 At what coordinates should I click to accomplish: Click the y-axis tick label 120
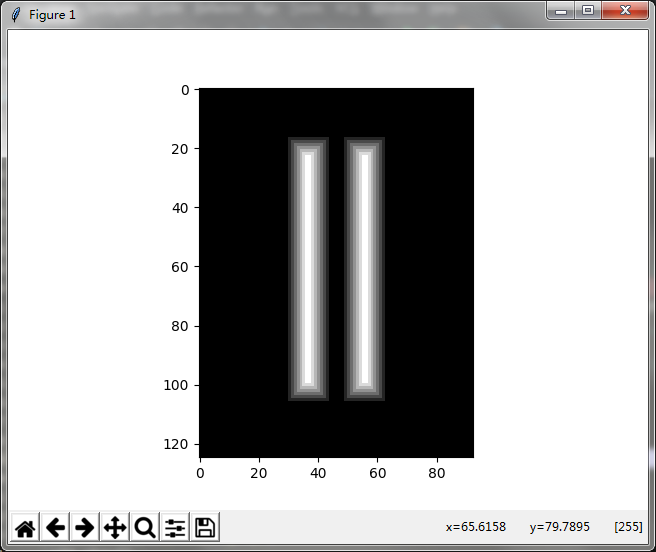[x=176, y=444]
